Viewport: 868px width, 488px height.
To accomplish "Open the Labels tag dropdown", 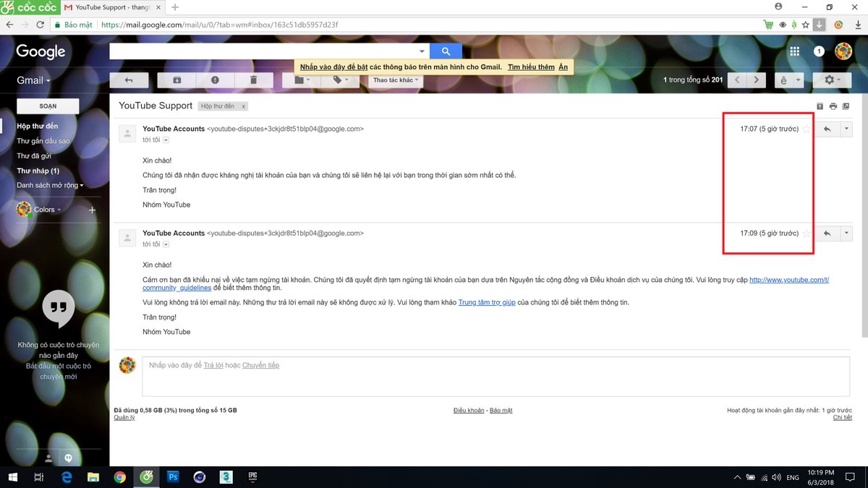I will 340,80.
